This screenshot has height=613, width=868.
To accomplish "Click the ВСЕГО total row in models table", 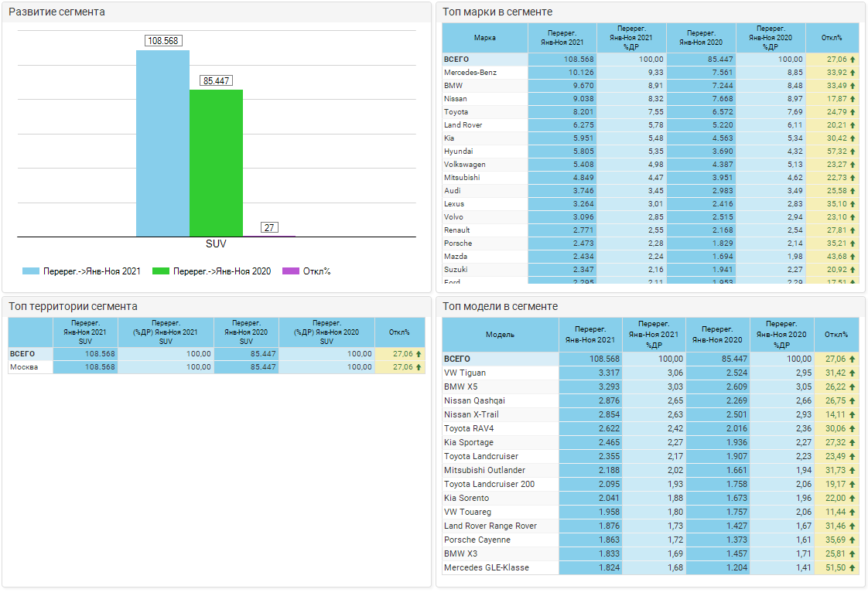I will pos(457,359).
